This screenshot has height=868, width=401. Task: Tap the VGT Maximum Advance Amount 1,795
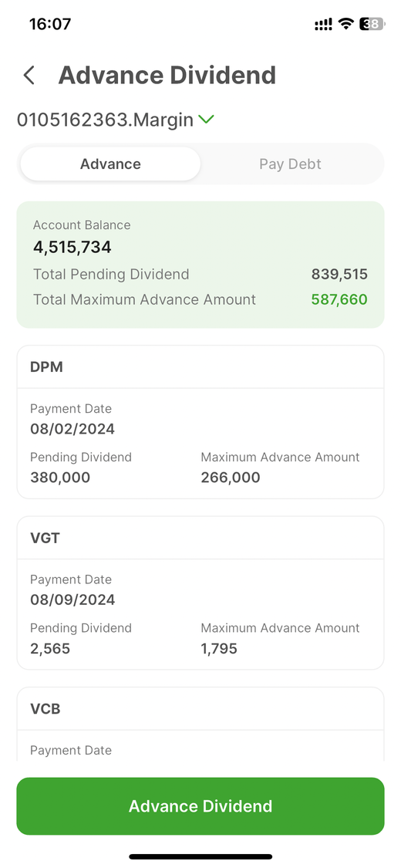[x=219, y=648]
